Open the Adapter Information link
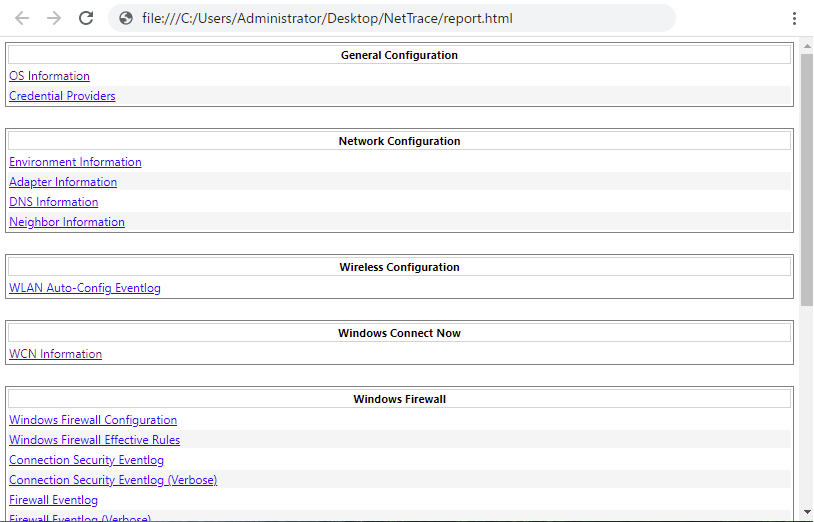 [x=63, y=182]
